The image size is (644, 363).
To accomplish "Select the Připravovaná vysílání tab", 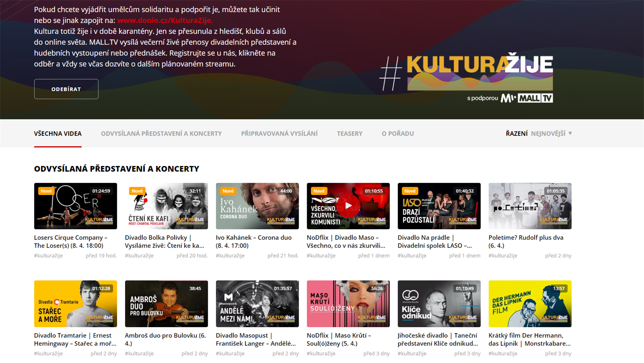I will click(x=279, y=133).
